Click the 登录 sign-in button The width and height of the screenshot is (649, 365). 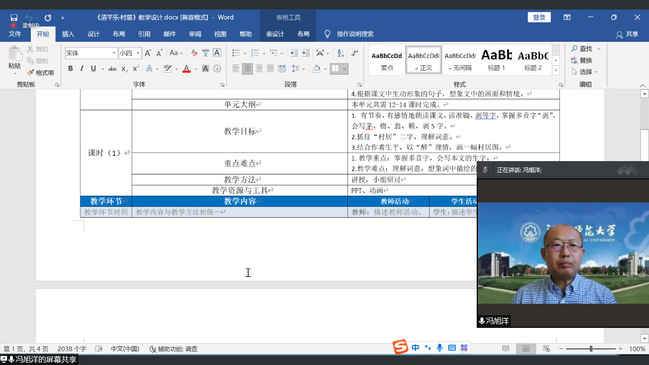pyautogui.click(x=539, y=17)
